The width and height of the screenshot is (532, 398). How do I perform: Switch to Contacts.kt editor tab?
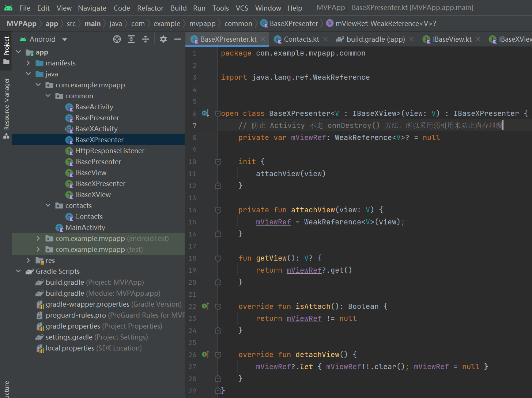click(301, 39)
